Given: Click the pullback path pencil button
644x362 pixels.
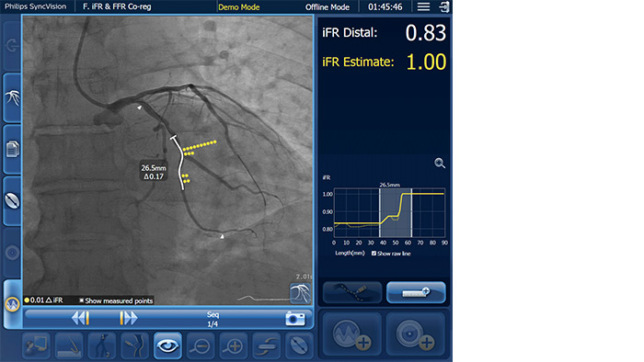Looking at the screenshot, I should tap(352, 292).
